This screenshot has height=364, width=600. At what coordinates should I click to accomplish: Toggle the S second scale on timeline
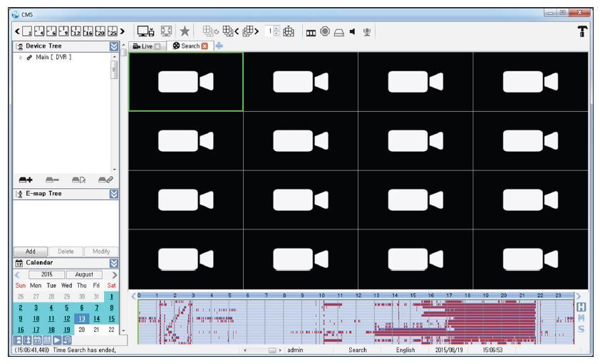[x=582, y=329]
